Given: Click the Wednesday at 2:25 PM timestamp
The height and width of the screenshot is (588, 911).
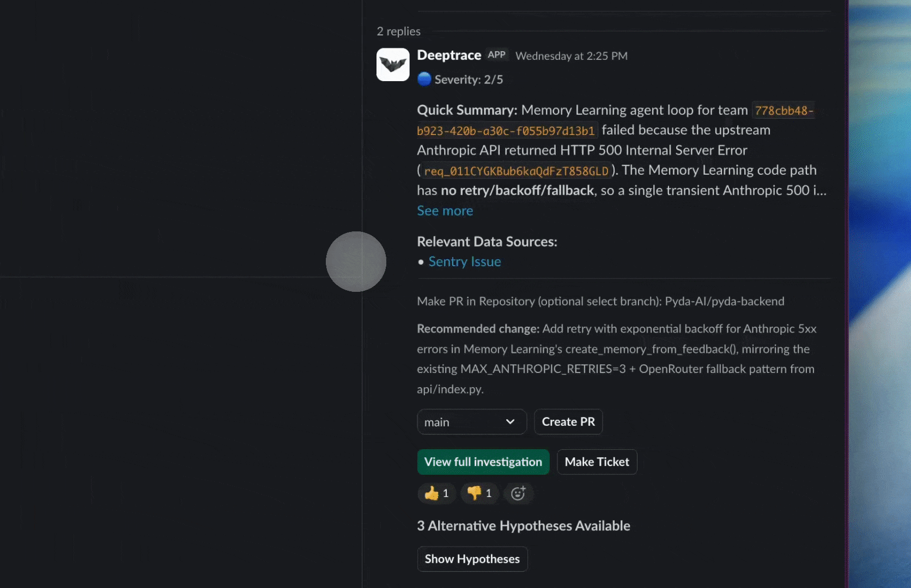Looking at the screenshot, I should (571, 56).
